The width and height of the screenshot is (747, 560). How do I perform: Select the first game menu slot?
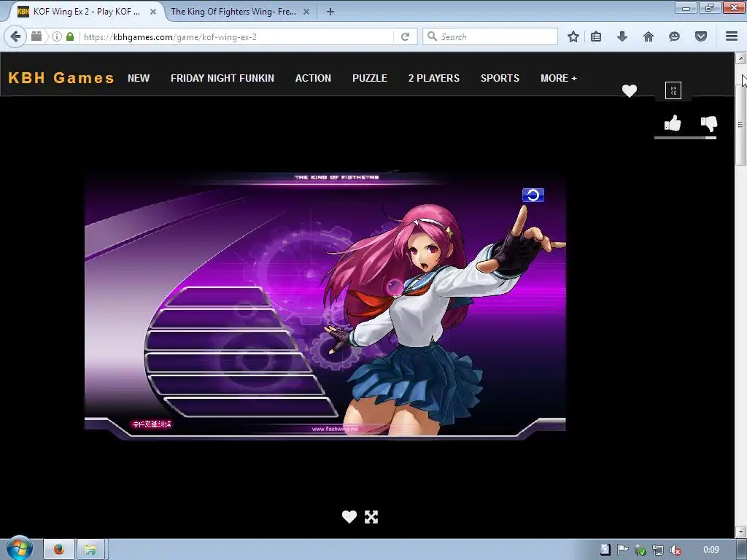coord(218,297)
